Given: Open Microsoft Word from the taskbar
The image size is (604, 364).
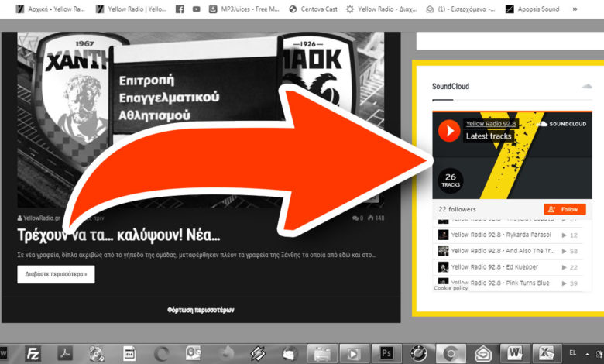Looking at the screenshot, I should click(x=510, y=353).
